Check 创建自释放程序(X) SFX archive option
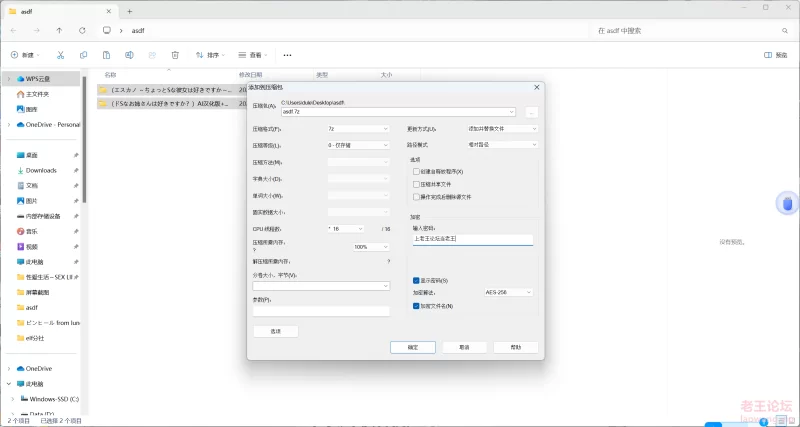800x427 pixels. point(416,171)
